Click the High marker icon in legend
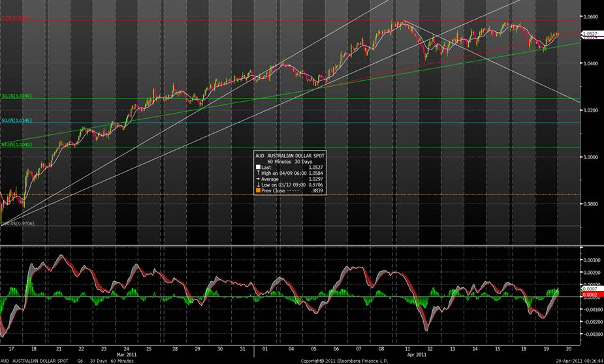The image size is (604, 364). (258, 172)
